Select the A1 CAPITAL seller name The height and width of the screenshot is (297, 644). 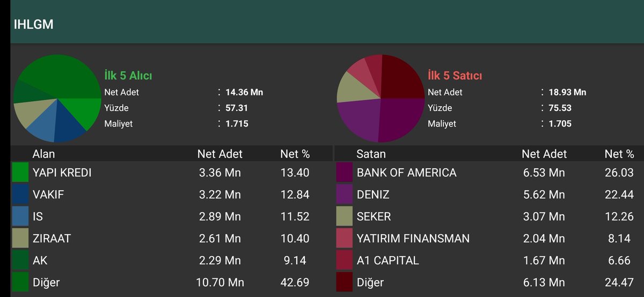tap(388, 261)
